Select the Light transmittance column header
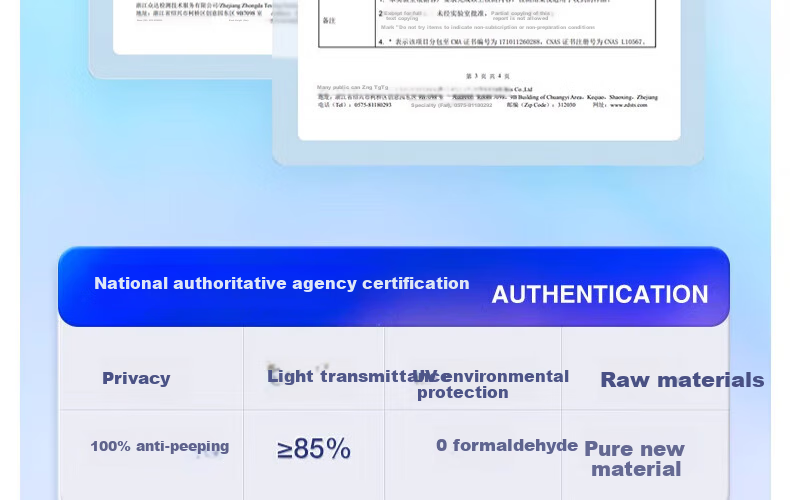 pos(348,376)
